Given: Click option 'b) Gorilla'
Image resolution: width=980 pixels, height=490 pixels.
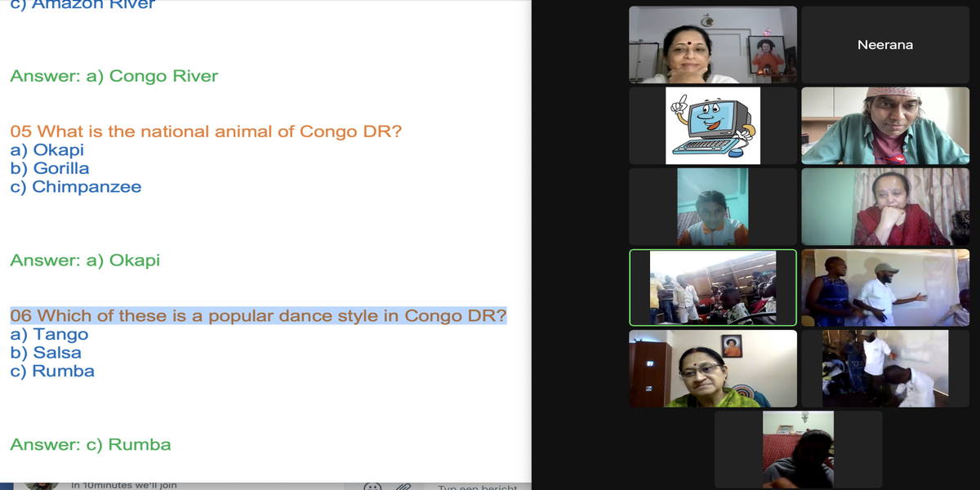Looking at the screenshot, I should pos(50,168).
